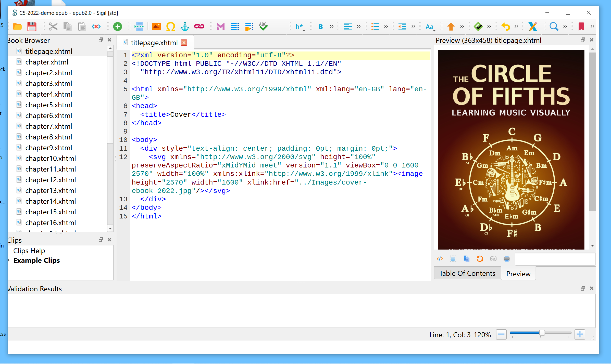This screenshot has height=364, width=611.
Task: Toggle left text alignment
Action: click(348, 27)
